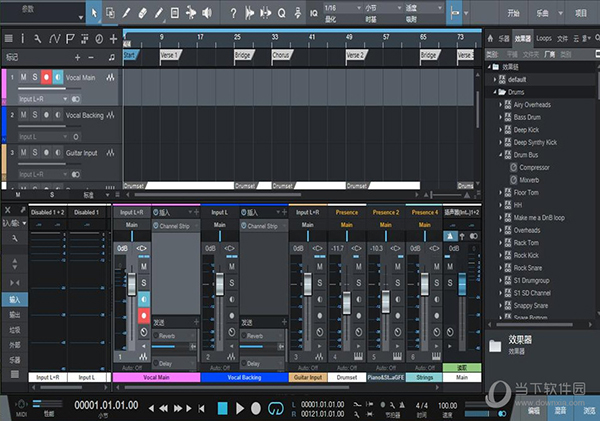Select the Listen speaker tool
This screenshot has height=421, width=600.
[x=207, y=13]
